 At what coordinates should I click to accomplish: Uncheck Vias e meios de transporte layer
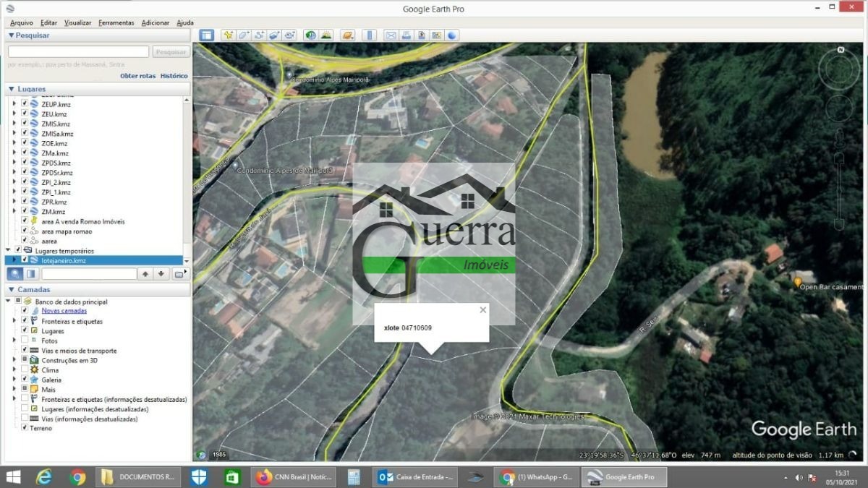pos(25,350)
